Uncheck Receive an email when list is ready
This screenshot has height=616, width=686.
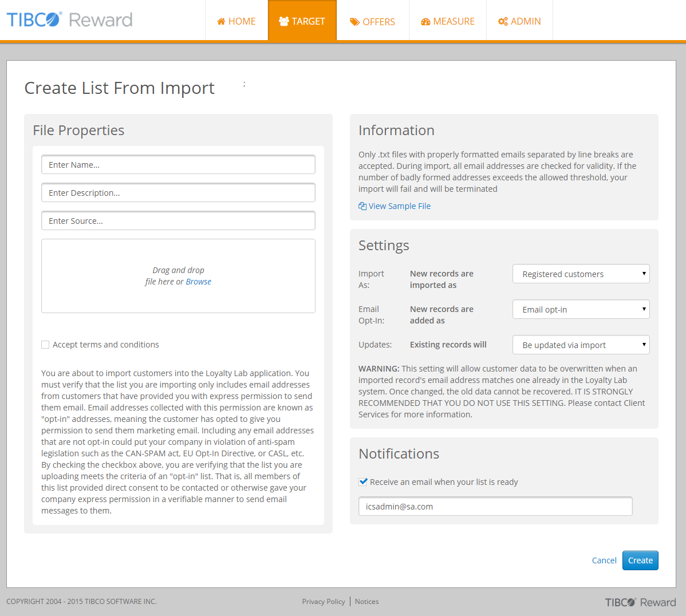pos(363,482)
